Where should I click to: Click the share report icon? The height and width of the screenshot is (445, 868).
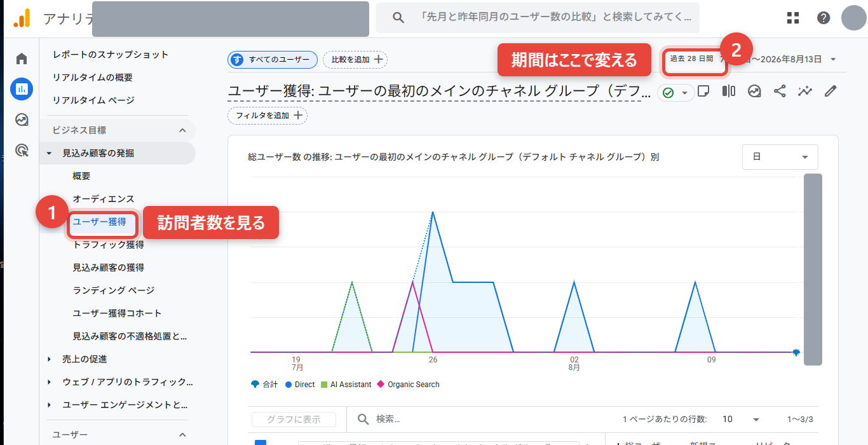coord(780,92)
